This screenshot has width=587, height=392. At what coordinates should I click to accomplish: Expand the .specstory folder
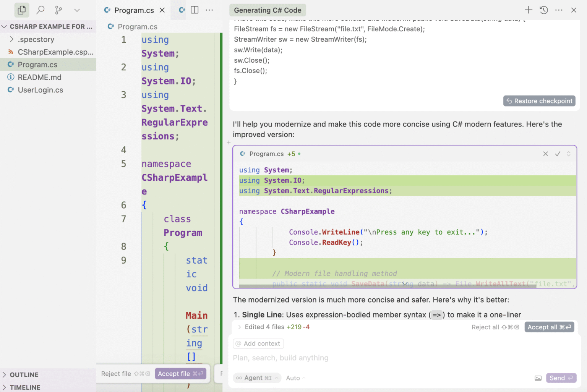tap(11, 39)
